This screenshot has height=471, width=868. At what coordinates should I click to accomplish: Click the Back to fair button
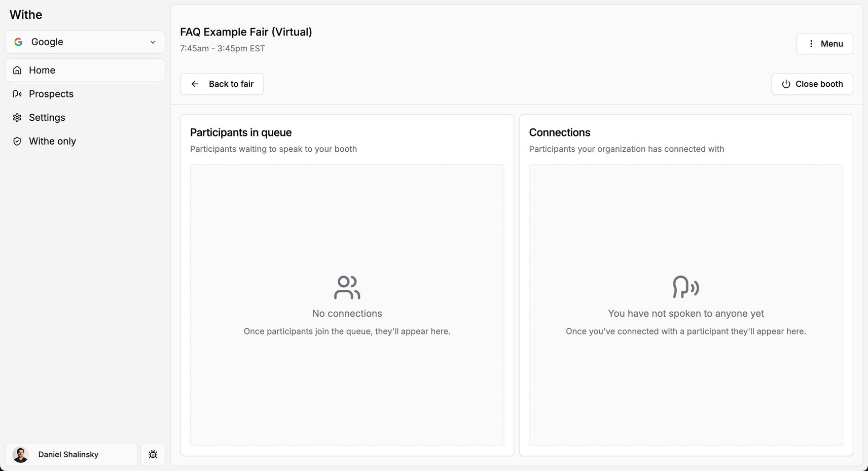[222, 84]
